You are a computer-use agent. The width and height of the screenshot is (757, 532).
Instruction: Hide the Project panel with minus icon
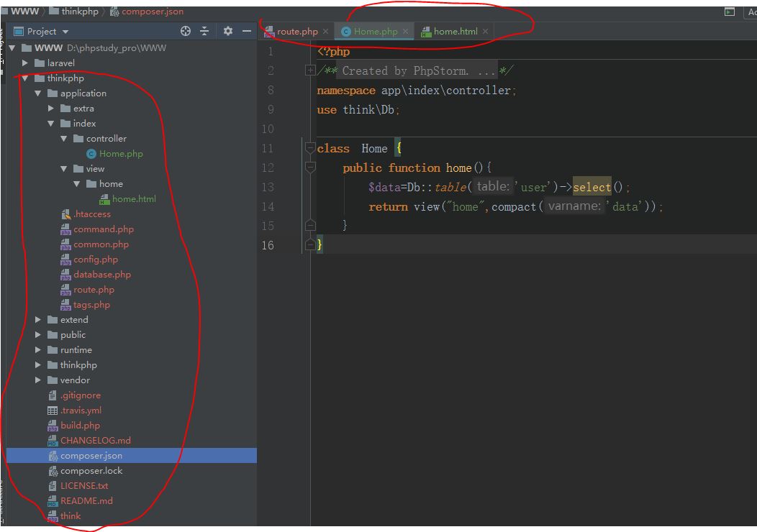(x=247, y=32)
